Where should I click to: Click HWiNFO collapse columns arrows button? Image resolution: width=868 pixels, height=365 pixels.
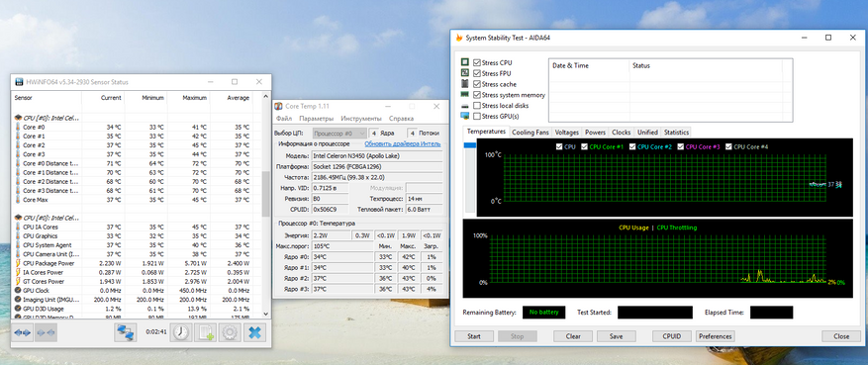coord(46,332)
